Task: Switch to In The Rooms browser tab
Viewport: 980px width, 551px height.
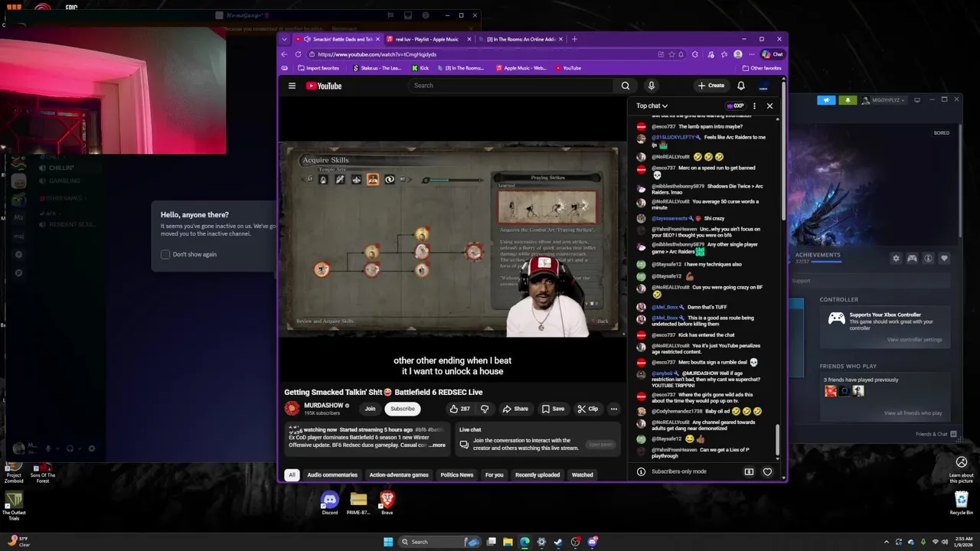Action: (520, 39)
